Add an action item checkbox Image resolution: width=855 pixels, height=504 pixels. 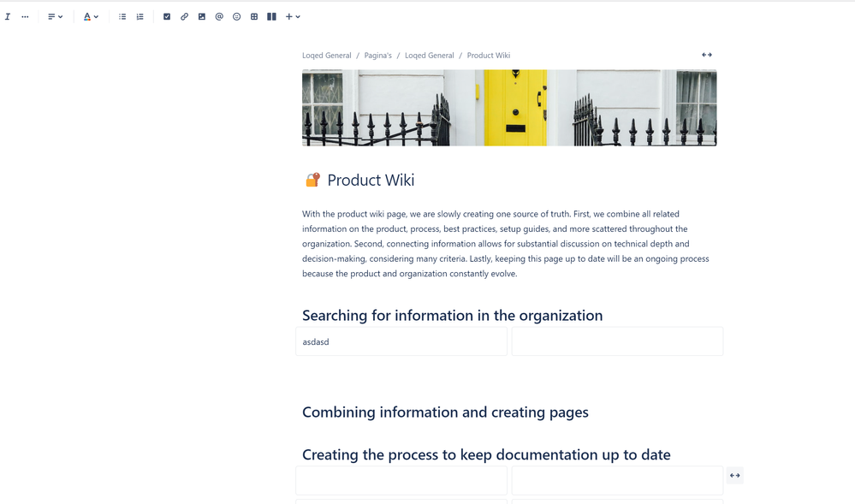[167, 17]
